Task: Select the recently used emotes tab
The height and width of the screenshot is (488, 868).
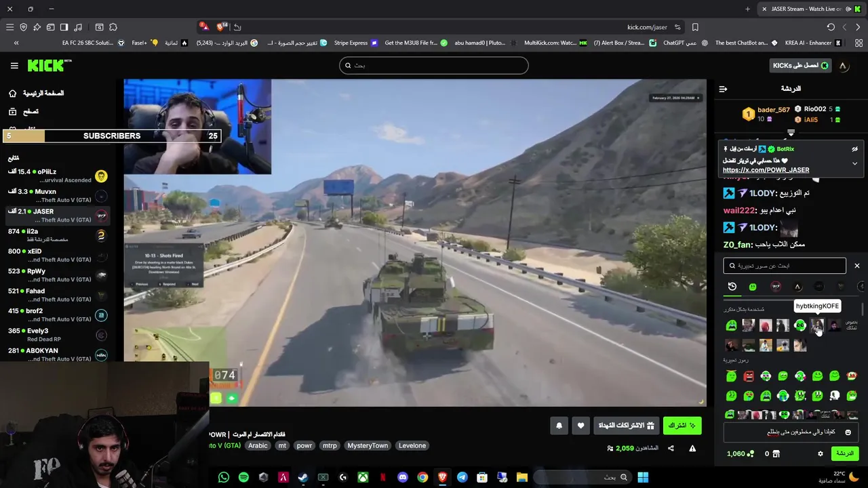Action: 732,287
